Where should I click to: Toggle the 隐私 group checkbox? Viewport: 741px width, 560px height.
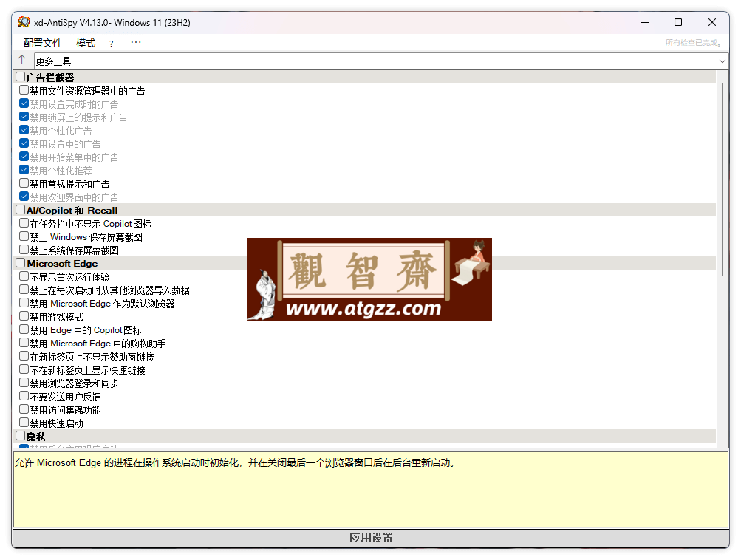[21, 436]
